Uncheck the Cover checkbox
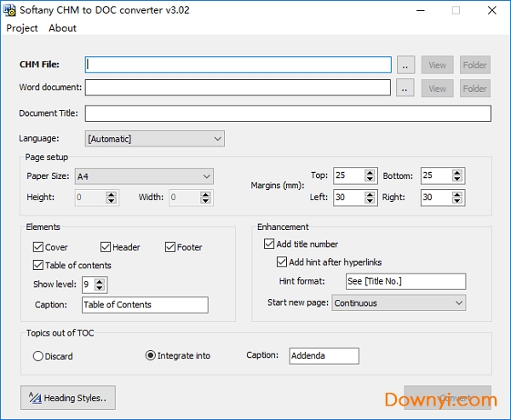Screen dimensions: 511x420 [x=38, y=247]
